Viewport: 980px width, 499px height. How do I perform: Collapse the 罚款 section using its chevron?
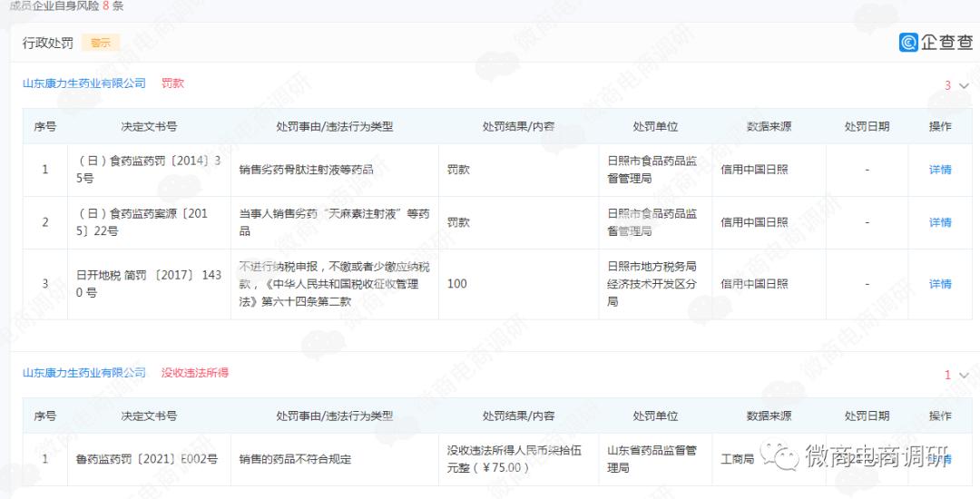963,85
